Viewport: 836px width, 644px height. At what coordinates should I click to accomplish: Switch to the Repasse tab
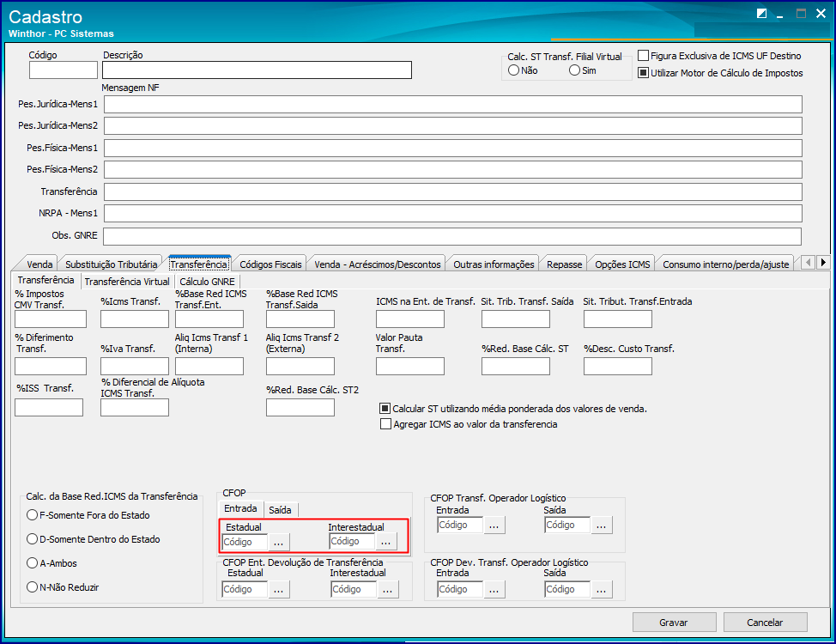click(x=564, y=264)
